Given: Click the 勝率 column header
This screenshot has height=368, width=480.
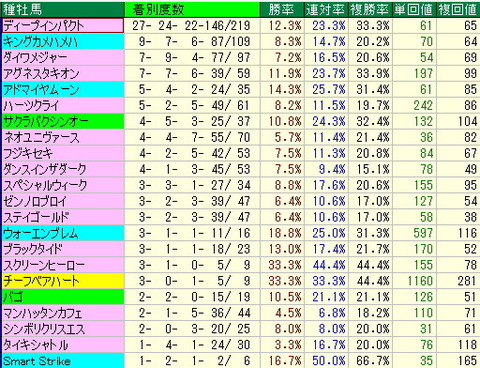Looking at the screenshot, I should point(282,9).
